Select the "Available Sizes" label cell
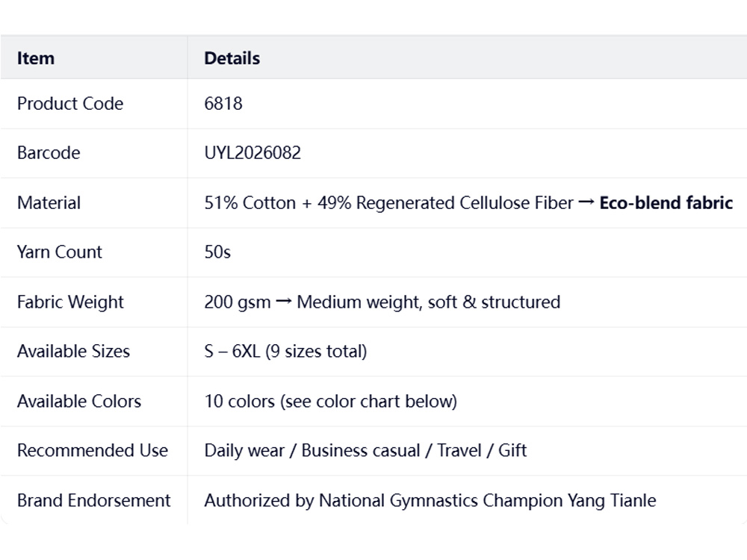747x560 pixels. pyautogui.click(x=73, y=352)
